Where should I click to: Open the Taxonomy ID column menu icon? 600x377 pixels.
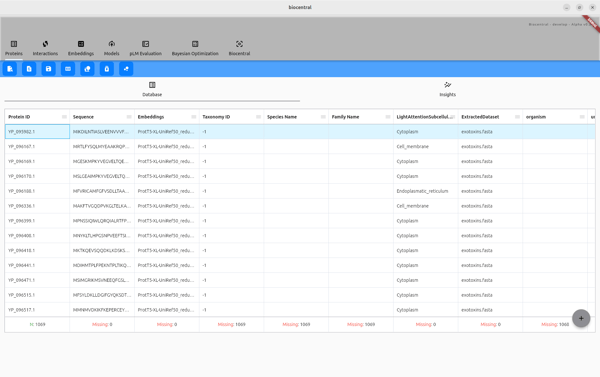tap(258, 117)
